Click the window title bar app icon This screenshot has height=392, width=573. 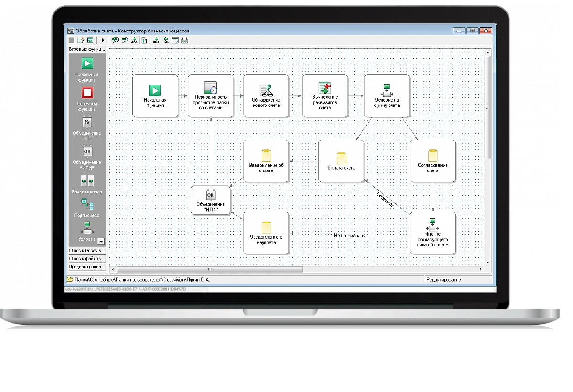coord(70,31)
